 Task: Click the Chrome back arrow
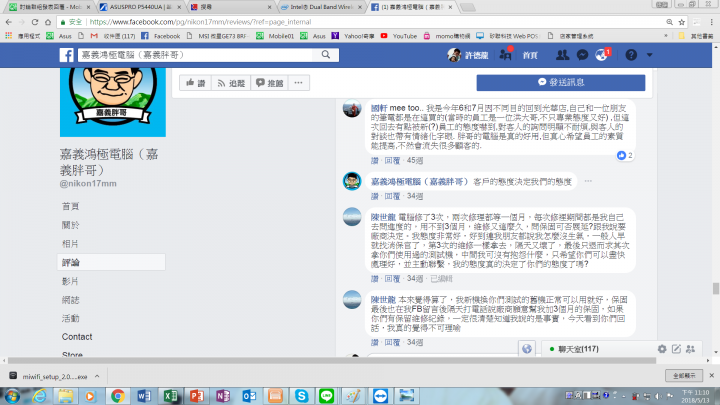pos(9,22)
